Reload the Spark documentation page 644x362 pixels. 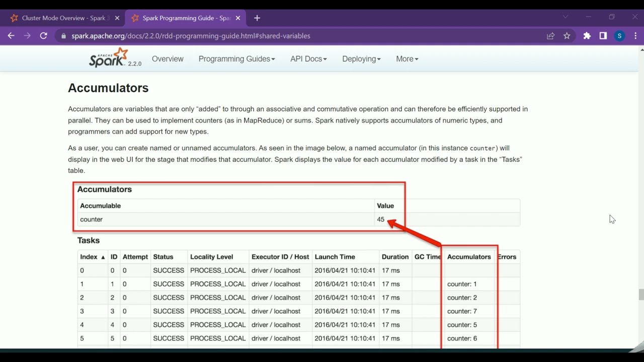[44, 36]
